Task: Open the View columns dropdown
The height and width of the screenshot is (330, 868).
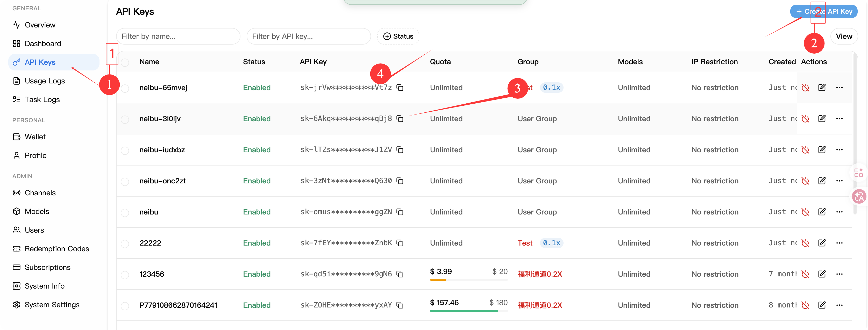Action: 844,36
